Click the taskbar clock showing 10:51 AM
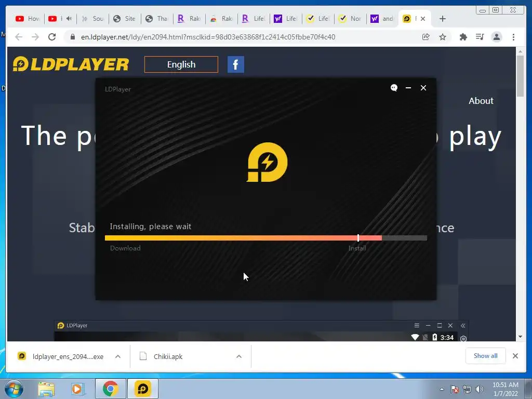The height and width of the screenshot is (399, 532). (505, 389)
